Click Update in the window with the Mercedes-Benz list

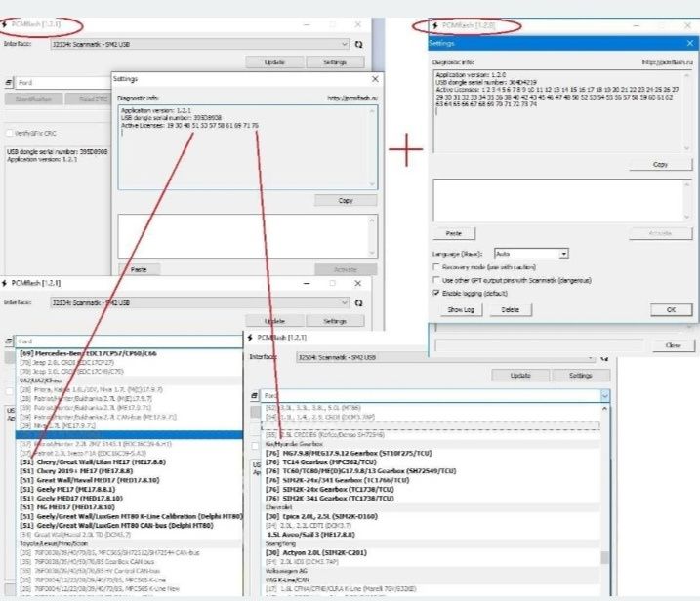[274, 321]
